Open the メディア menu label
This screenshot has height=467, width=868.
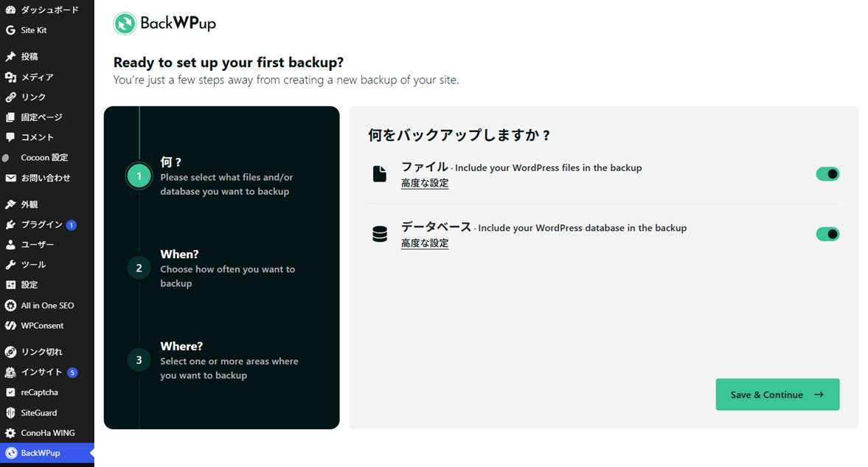pyautogui.click(x=37, y=77)
